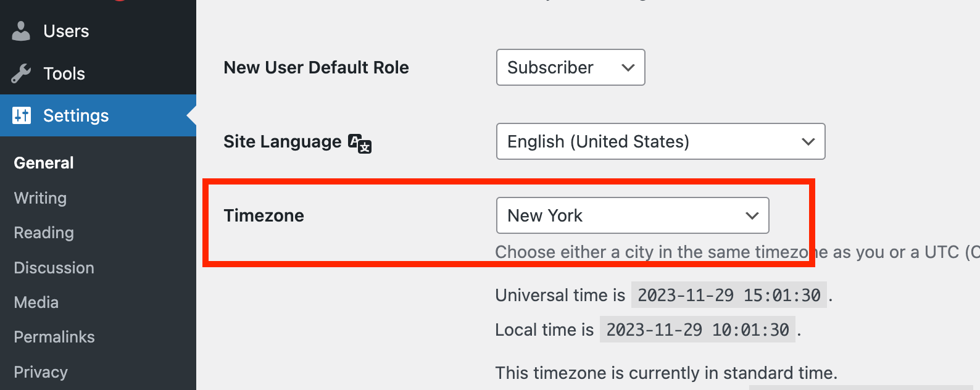Screen dimensions: 980x390
Task: Click the Users person icon
Action: point(20,31)
